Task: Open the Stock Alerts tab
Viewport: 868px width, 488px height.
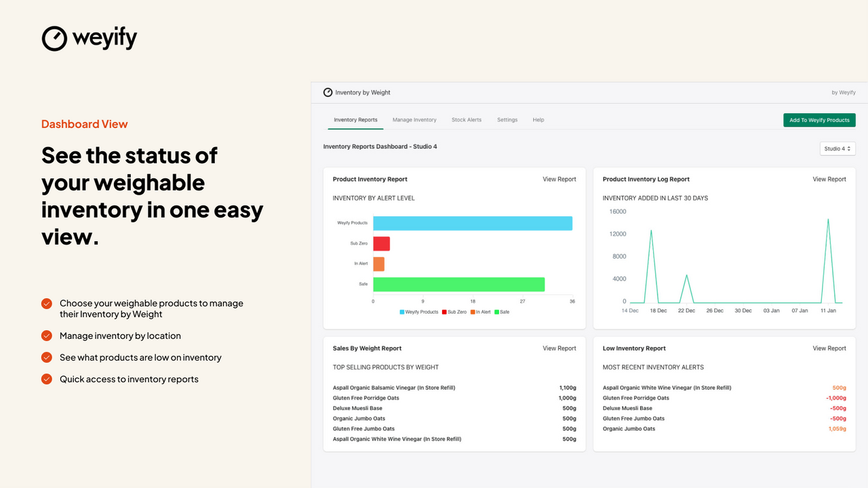Action: point(467,120)
